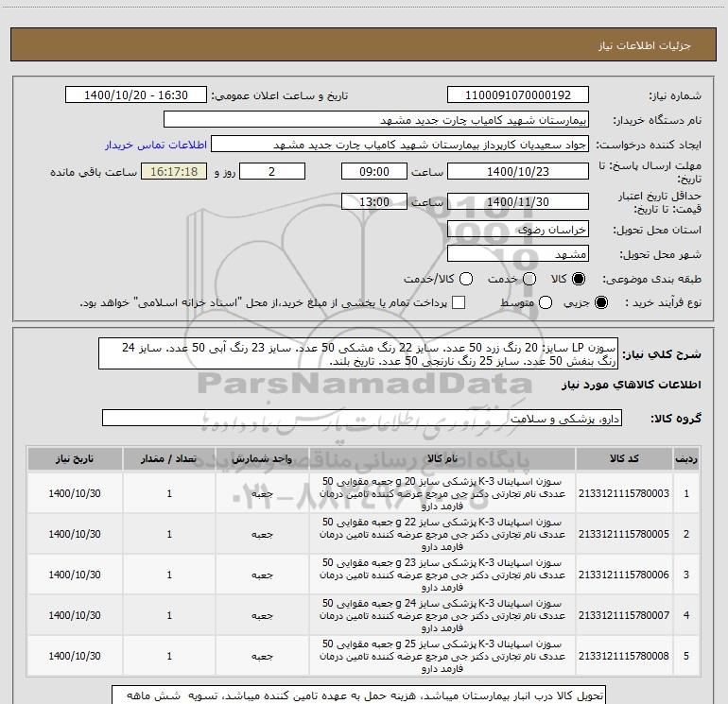This screenshot has height=704, width=728.
Task: Click the need date in row 3
Action: [x=75, y=575]
